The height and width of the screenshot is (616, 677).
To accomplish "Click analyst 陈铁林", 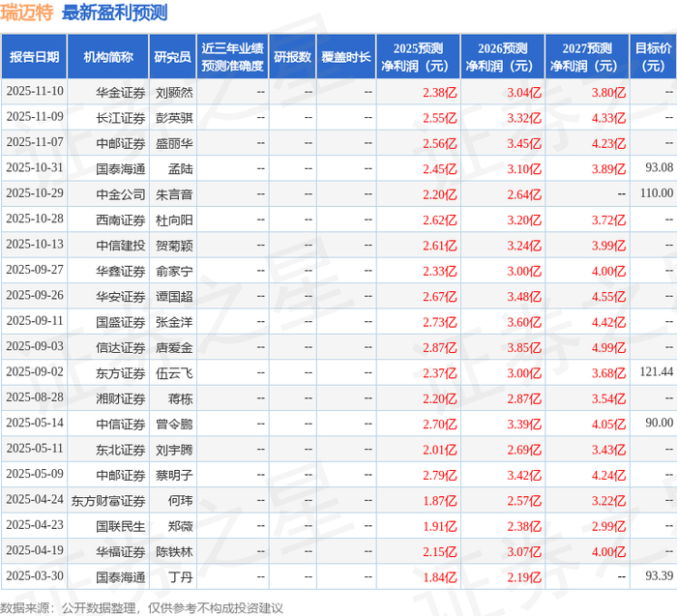I will [174, 551].
